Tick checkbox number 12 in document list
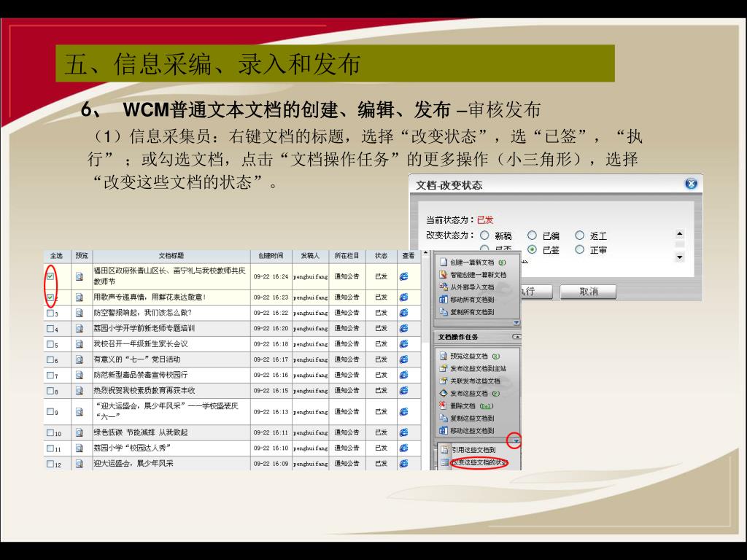 (x=50, y=463)
